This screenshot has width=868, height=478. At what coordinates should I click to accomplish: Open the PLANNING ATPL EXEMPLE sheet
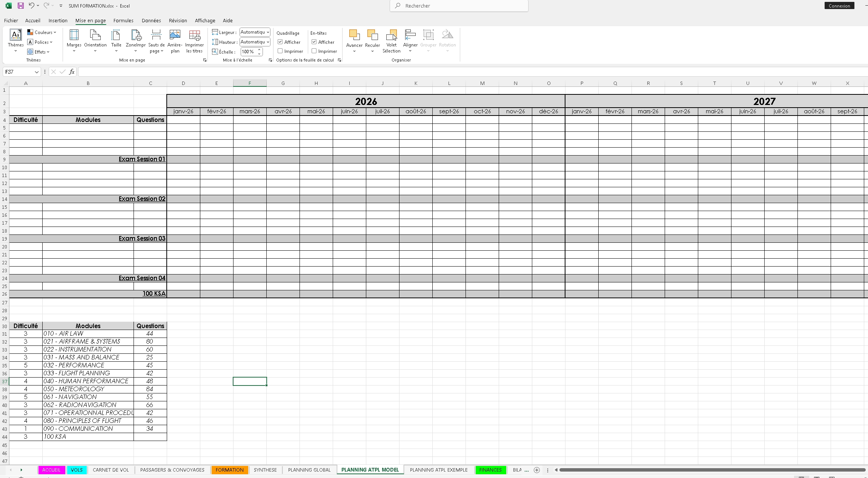(x=439, y=470)
